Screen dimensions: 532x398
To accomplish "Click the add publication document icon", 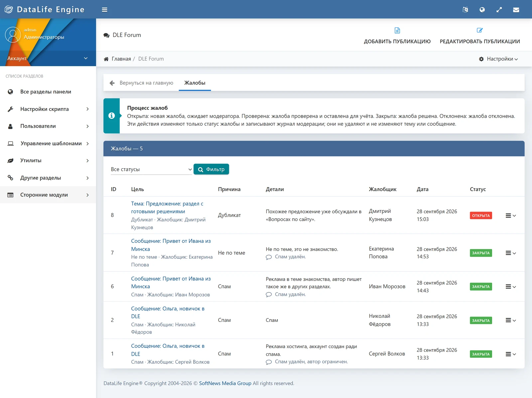I will 397,30.
